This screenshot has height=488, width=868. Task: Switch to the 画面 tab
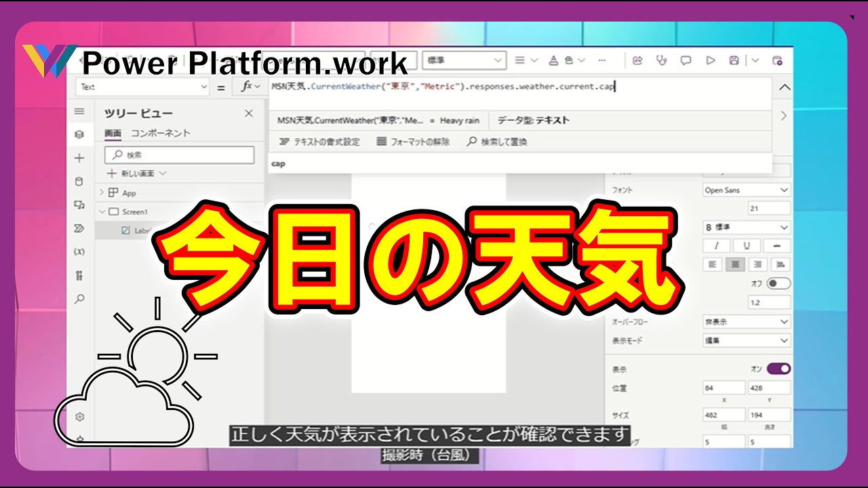tap(112, 134)
